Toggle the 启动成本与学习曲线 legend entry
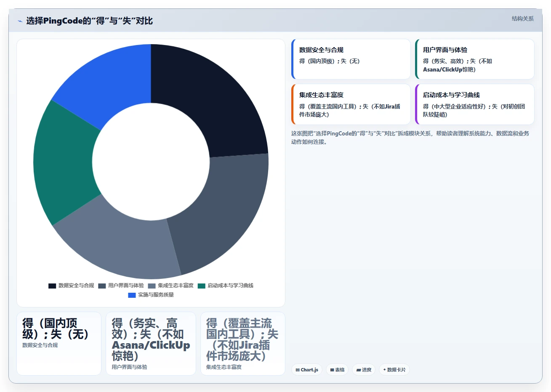 click(226, 286)
